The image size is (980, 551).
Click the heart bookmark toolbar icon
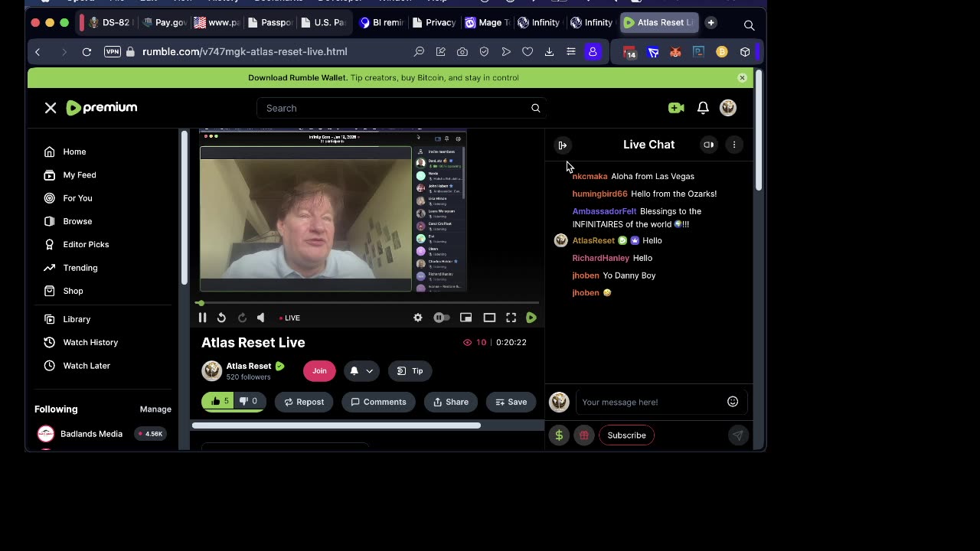pos(528,52)
